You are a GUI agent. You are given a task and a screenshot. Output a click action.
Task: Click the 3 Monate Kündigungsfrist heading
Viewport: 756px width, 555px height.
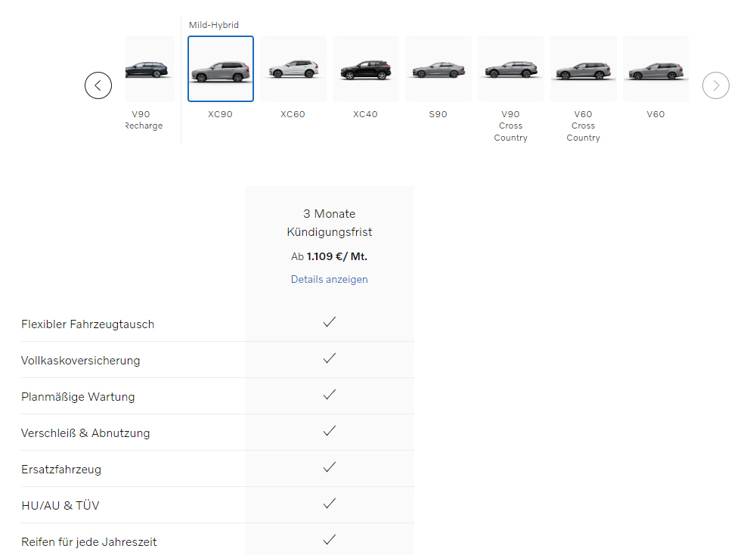330,223
